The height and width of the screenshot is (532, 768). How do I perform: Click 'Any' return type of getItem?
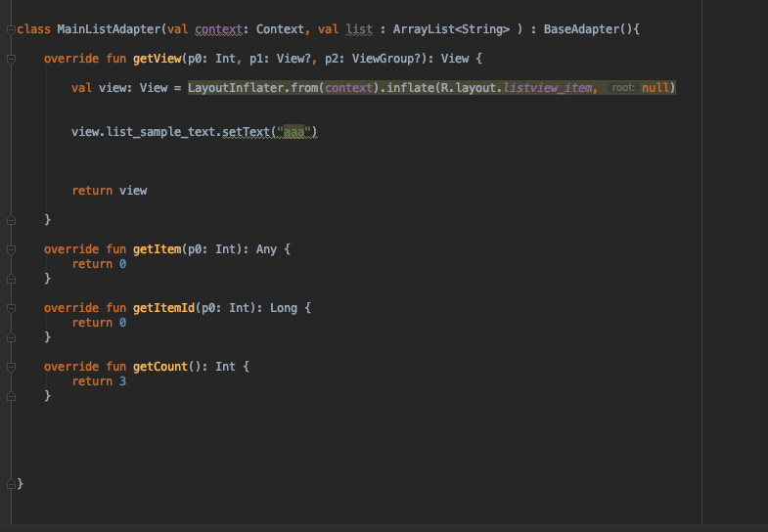266,249
